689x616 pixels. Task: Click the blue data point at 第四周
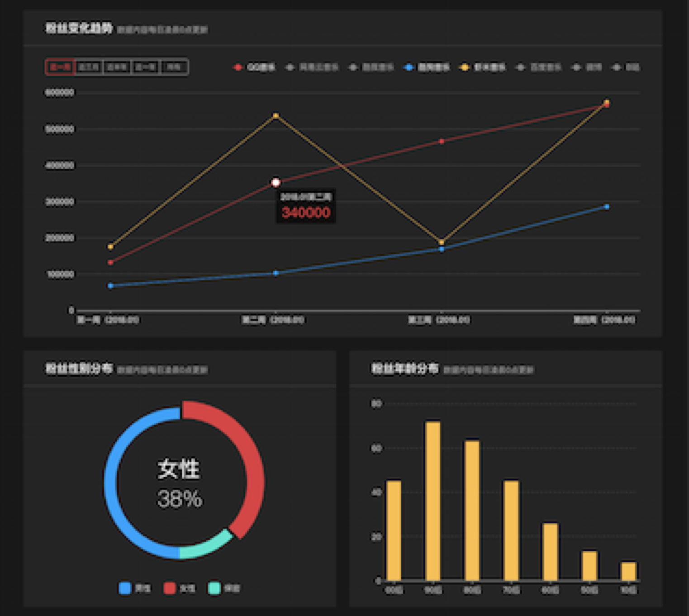[x=607, y=207]
